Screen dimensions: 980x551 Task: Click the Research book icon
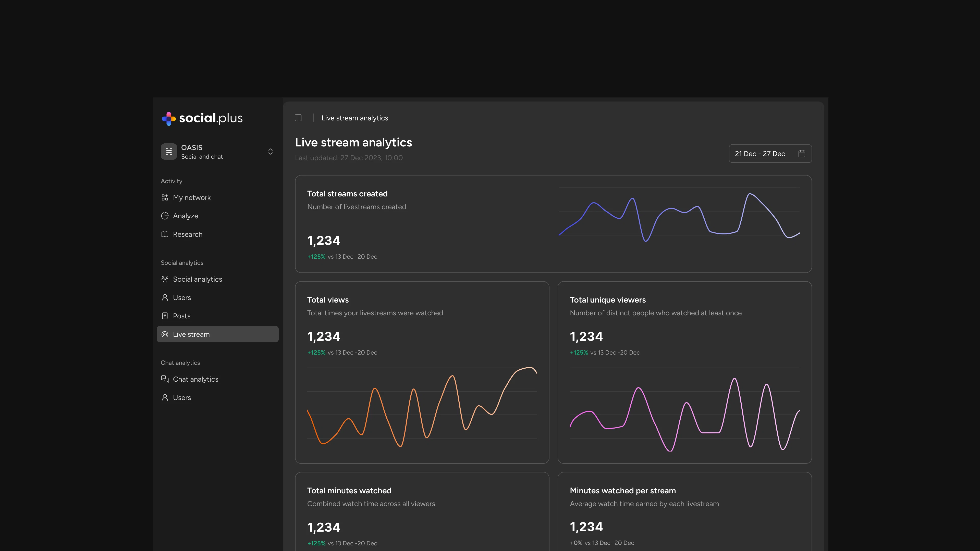(165, 234)
